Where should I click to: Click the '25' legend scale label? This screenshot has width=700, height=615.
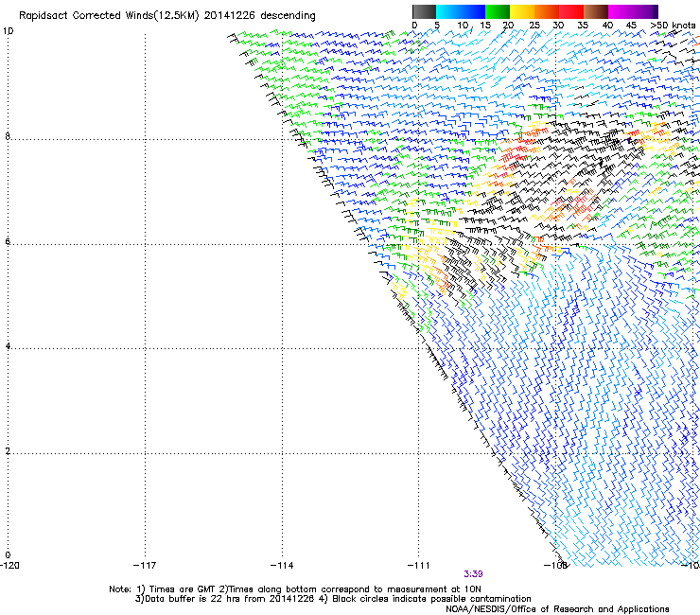click(x=534, y=26)
